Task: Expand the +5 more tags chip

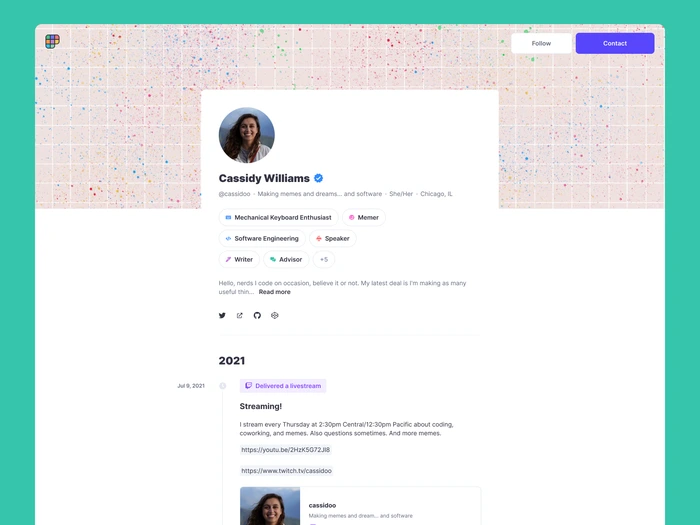Action: (324, 259)
